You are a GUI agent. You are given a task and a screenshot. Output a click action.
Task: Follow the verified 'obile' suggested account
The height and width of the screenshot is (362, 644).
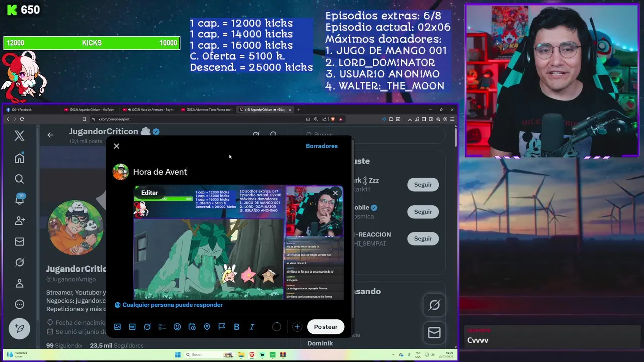423,212
